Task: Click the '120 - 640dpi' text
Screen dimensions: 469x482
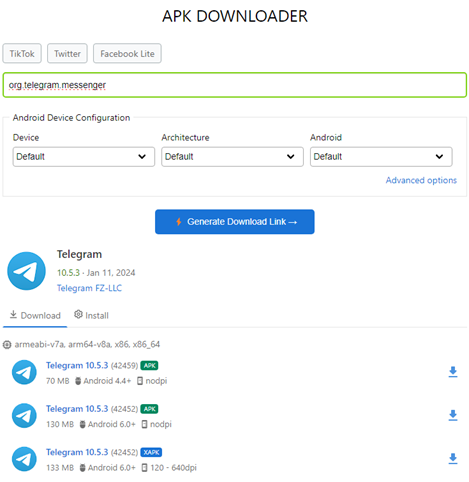Action: pos(173,468)
